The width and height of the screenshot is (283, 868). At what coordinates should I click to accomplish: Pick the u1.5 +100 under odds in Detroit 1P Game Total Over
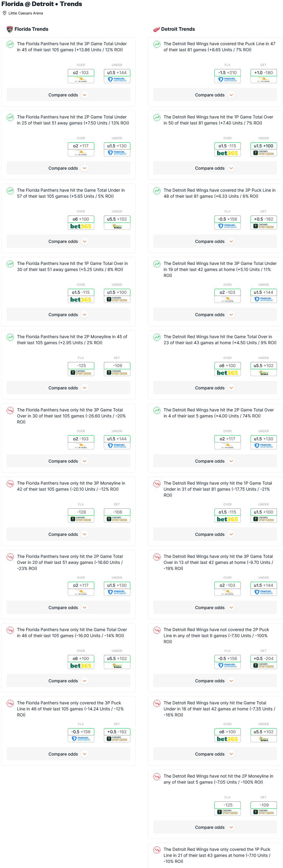(263, 146)
